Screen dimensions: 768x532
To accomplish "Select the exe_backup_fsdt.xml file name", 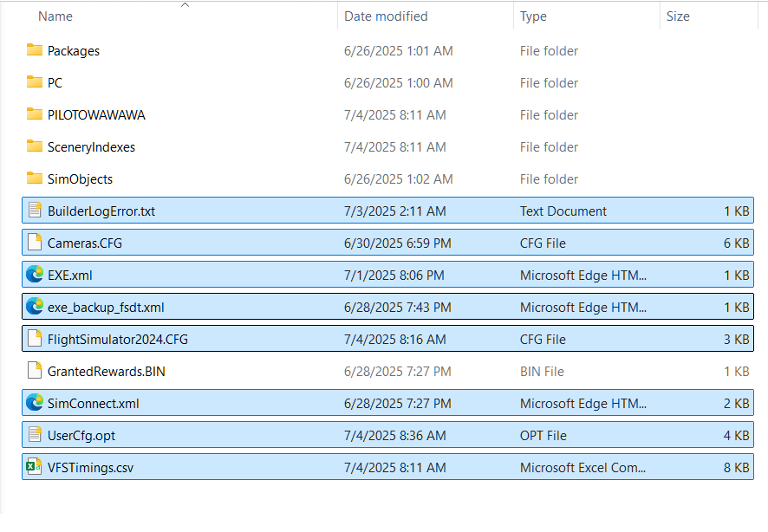I will coord(106,308).
